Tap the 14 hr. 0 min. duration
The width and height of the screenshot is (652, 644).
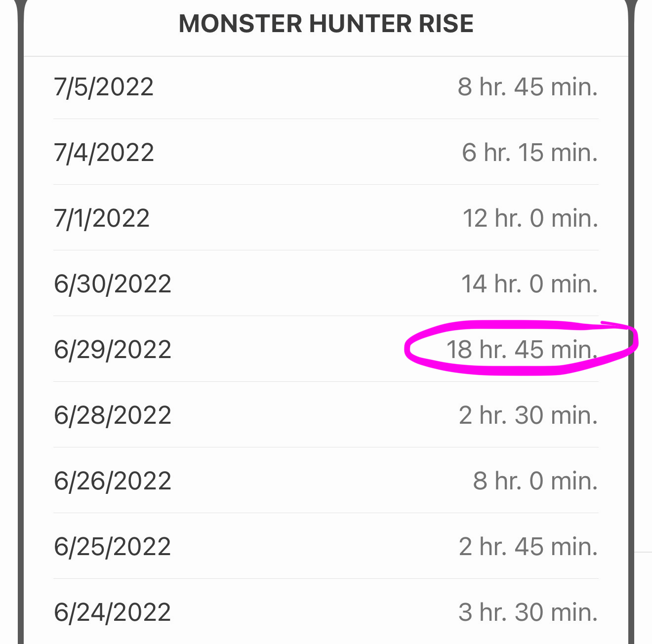tap(530, 284)
